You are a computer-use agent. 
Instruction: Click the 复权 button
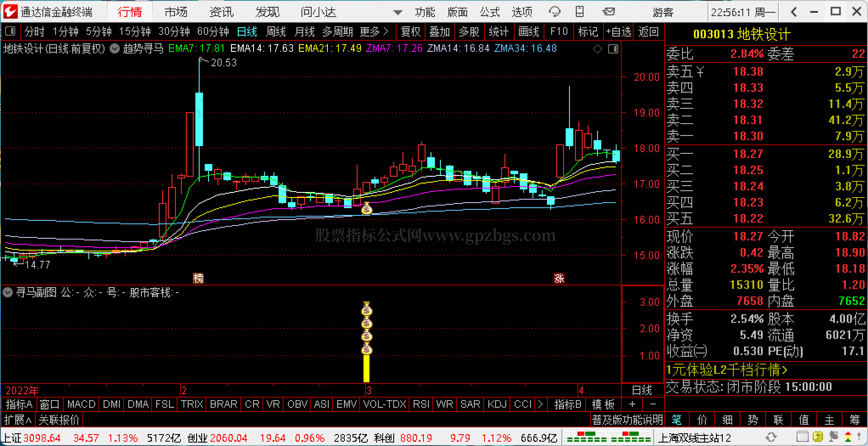[x=410, y=31]
